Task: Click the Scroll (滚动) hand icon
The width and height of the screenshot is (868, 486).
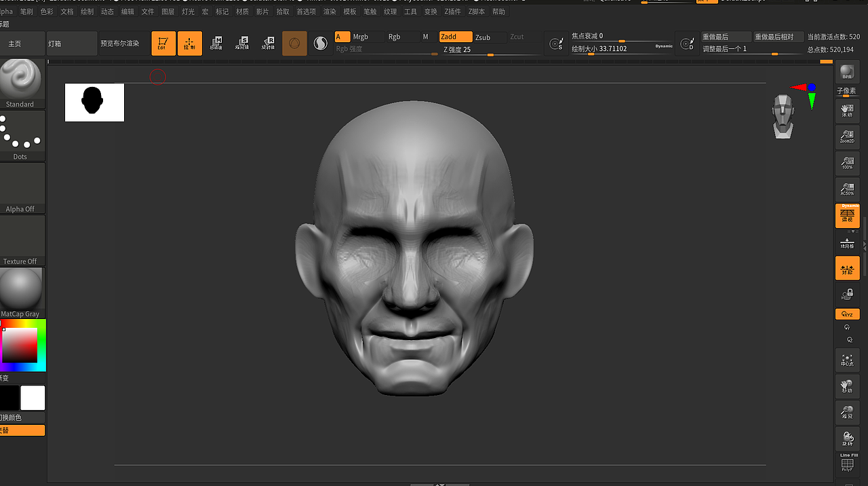Action: [847, 111]
